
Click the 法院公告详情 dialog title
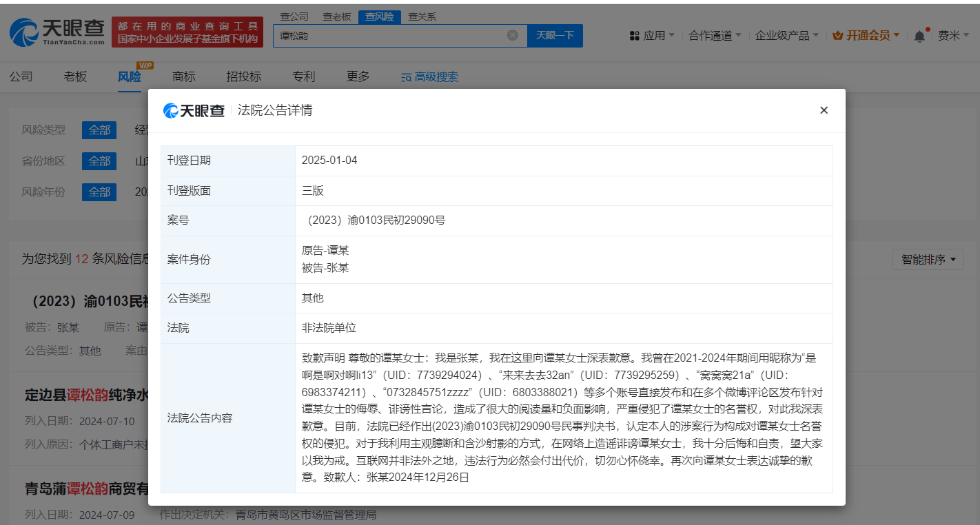click(x=275, y=110)
